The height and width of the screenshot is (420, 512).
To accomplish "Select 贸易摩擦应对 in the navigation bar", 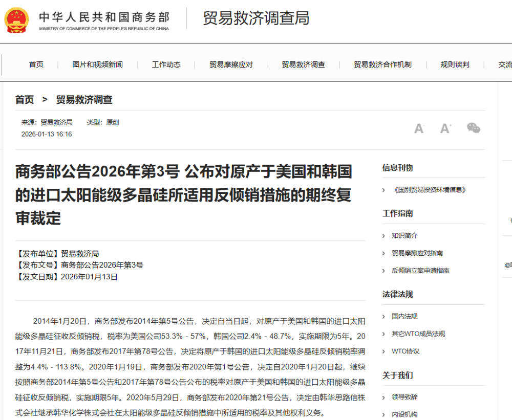I will (x=231, y=64).
